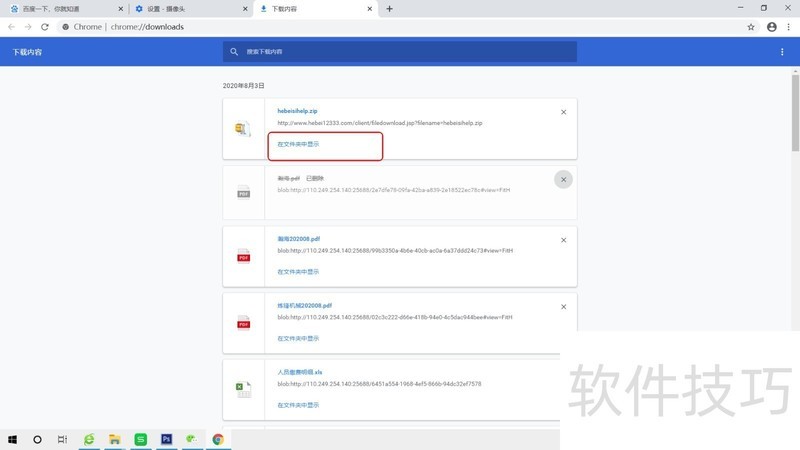Click the page vertical scrollbar thumb
The image size is (800, 450).
click(x=795, y=113)
